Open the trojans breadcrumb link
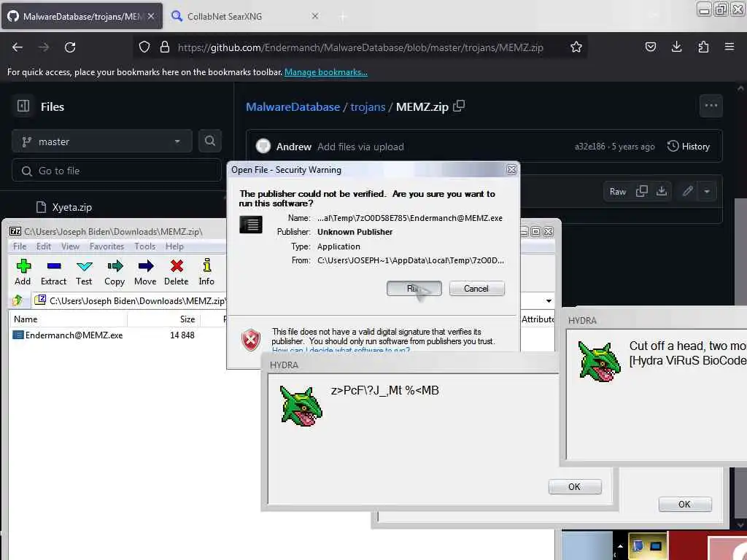This screenshot has height=560, width=747. tap(368, 106)
